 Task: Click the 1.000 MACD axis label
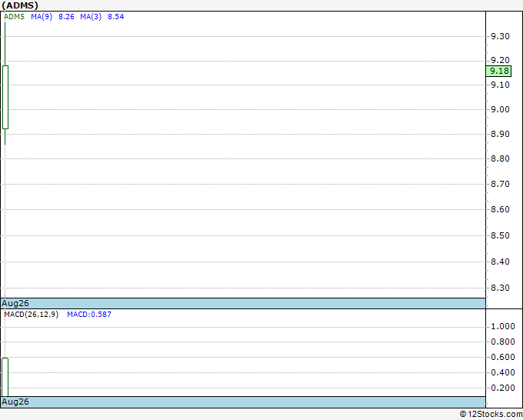click(x=503, y=326)
